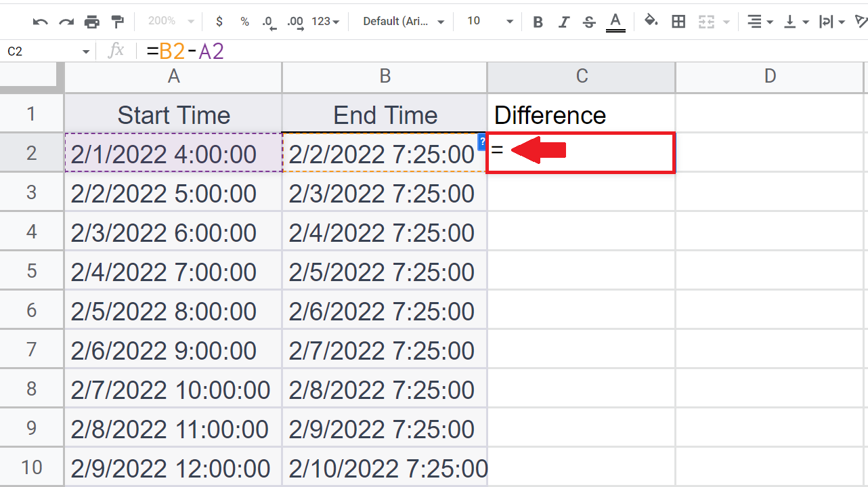
Task: Open the fill color picker
Action: (651, 21)
